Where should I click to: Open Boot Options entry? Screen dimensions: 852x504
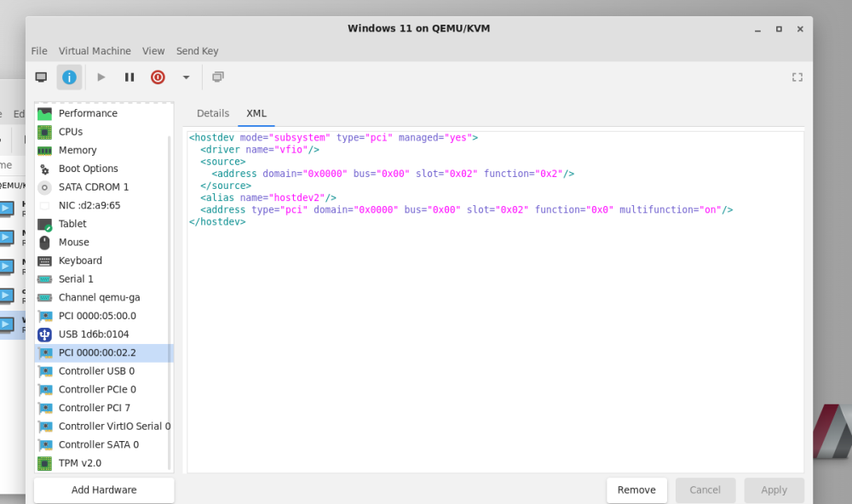(104, 169)
